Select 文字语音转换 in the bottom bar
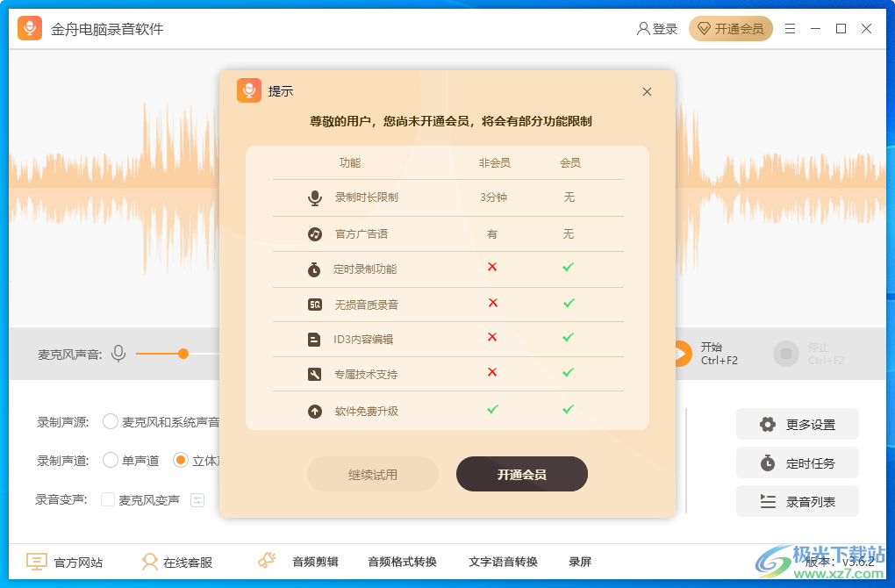895x588 pixels. [x=506, y=562]
